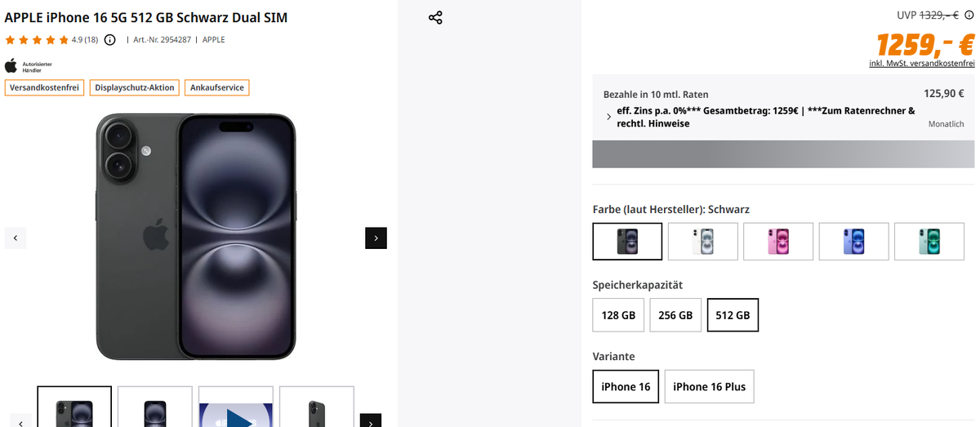
Task: Show previous product image with left arrow
Action: pyautogui.click(x=16, y=238)
